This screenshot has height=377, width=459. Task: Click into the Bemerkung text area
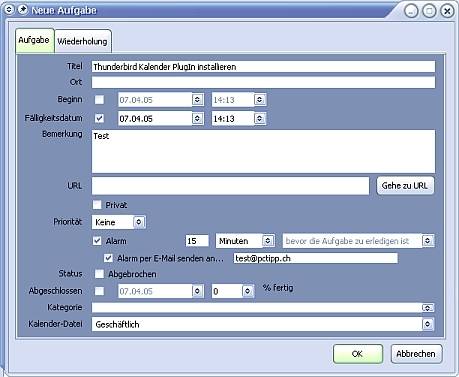coord(263,151)
